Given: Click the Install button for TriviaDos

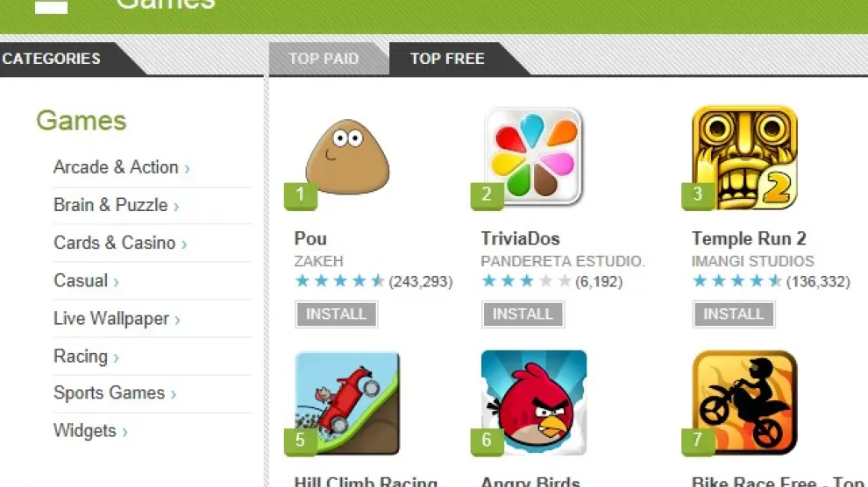Looking at the screenshot, I should (x=523, y=314).
